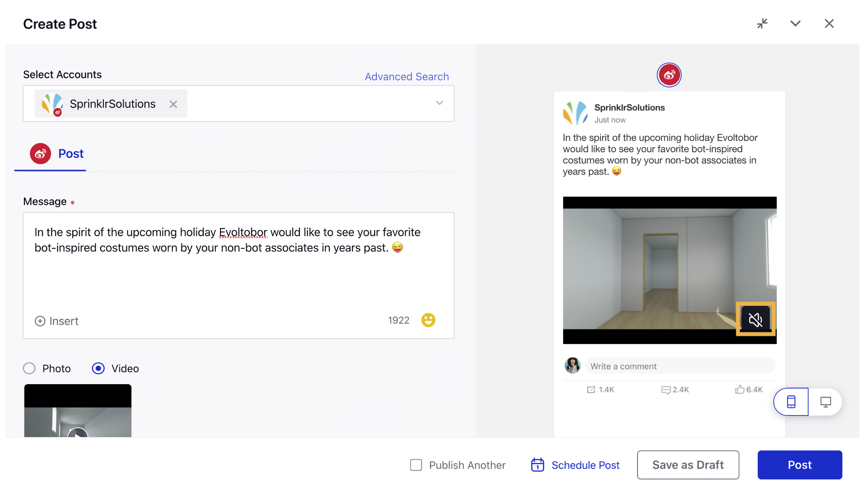Select the Video radio button

(x=98, y=368)
